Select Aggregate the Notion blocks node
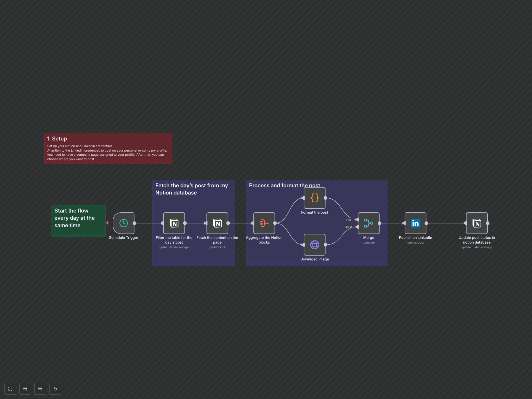Image resolution: width=532 pixels, height=399 pixels. tap(264, 223)
